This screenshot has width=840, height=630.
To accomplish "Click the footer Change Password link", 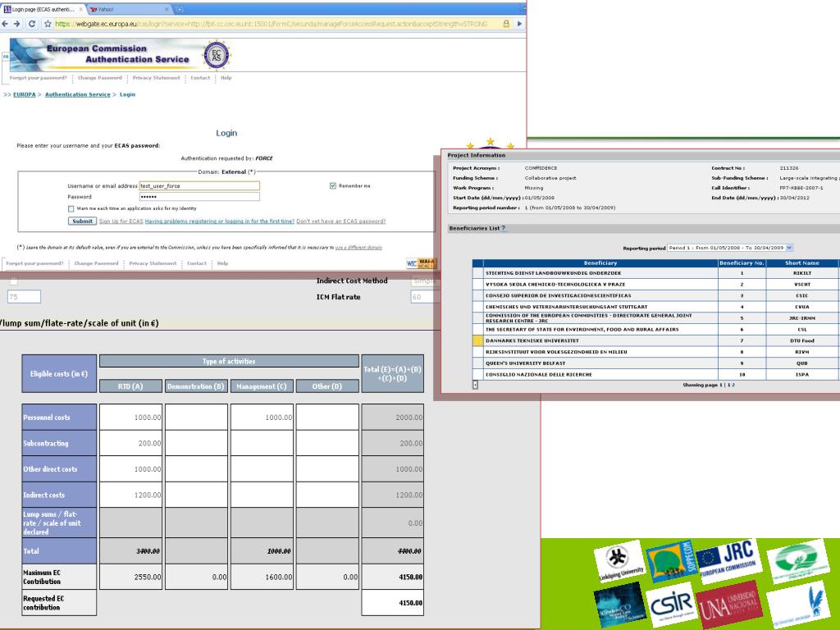I will coord(96,263).
